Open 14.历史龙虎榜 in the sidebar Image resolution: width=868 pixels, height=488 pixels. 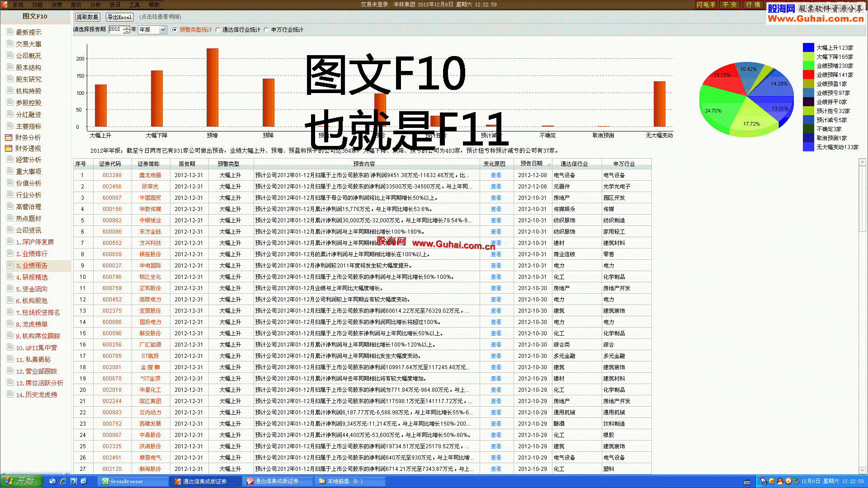[x=37, y=395]
